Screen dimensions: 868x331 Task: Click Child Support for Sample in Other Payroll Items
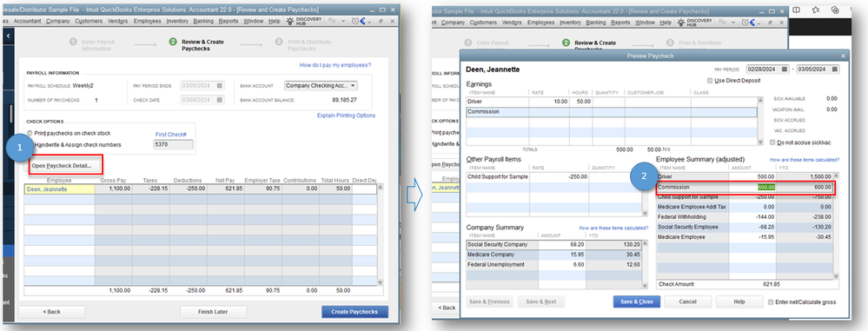click(498, 177)
